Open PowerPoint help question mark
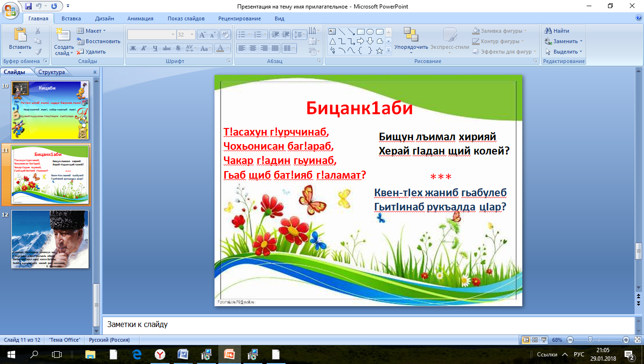644x364 pixels. click(639, 18)
